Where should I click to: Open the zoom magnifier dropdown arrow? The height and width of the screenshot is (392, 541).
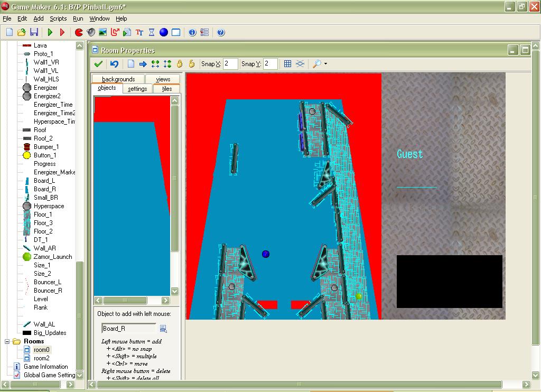pos(325,64)
